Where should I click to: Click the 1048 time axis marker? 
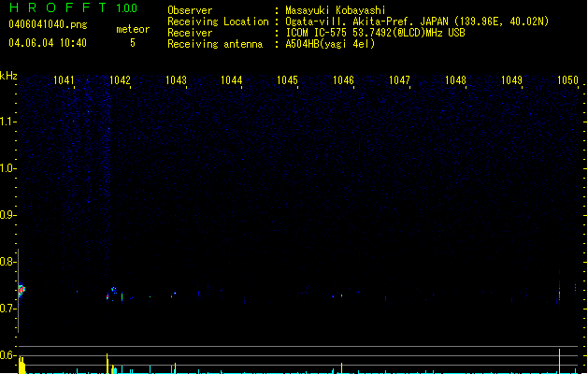[x=455, y=80]
